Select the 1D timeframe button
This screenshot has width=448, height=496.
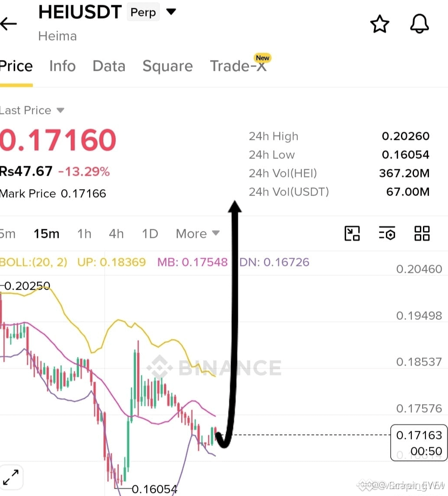click(150, 234)
